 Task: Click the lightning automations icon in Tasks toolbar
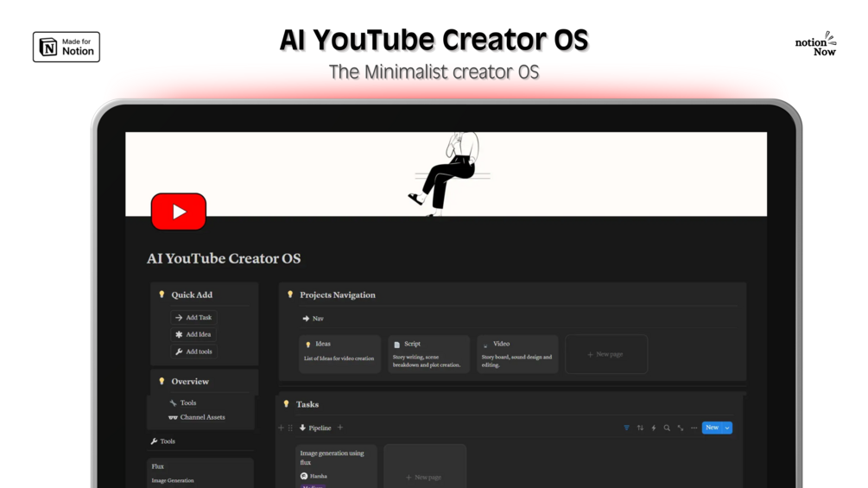pyautogui.click(x=654, y=428)
